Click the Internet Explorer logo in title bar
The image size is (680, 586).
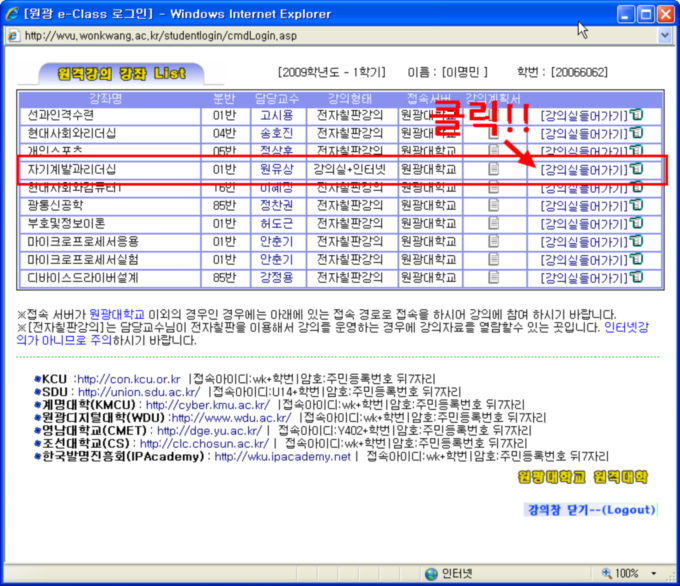[x=12, y=14]
